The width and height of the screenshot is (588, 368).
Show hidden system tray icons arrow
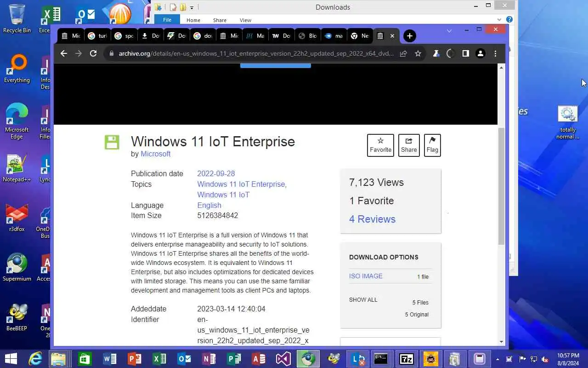pos(498,359)
